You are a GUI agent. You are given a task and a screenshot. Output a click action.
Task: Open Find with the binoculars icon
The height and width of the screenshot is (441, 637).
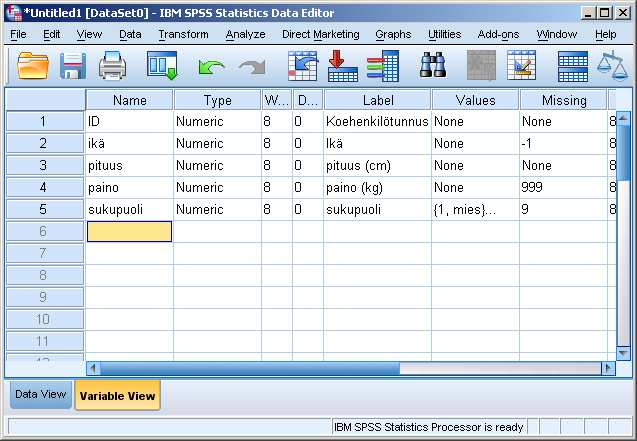[433, 65]
